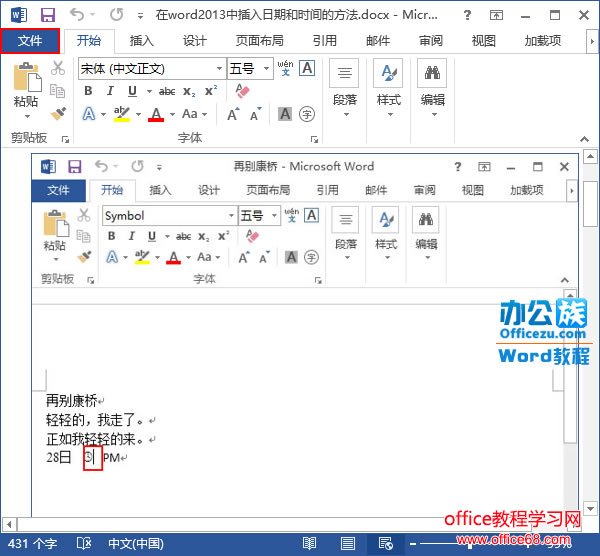This screenshot has height=556, width=600.
Task: Open 文件 tab in outer window
Action: (30, 41)
